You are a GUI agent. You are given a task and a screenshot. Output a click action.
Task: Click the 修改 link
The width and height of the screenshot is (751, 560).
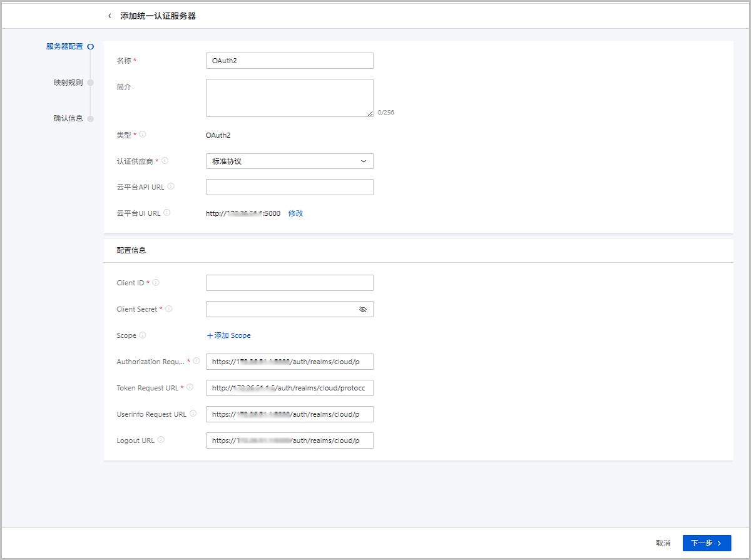[x=295, y=213]
